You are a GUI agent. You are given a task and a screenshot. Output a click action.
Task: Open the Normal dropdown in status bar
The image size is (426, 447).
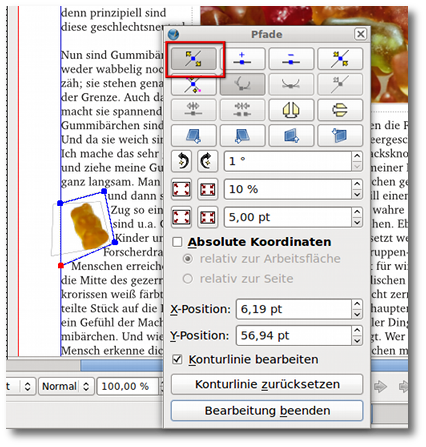click(66, 386)
